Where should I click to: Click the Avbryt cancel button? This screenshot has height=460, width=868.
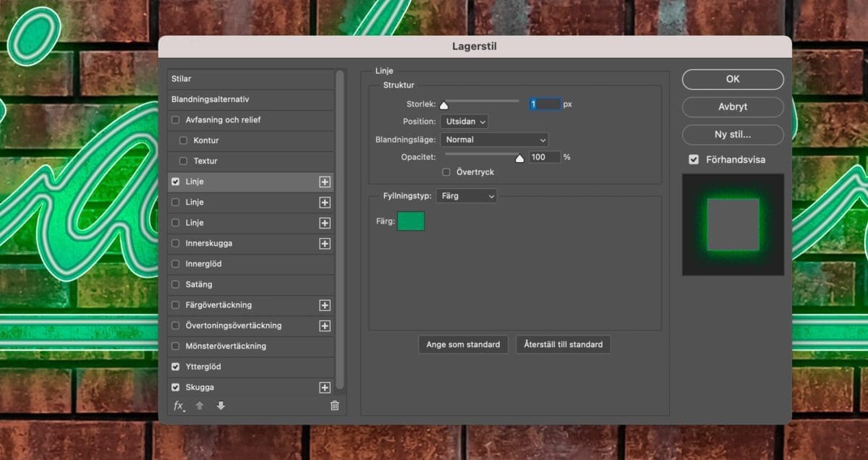733,107
